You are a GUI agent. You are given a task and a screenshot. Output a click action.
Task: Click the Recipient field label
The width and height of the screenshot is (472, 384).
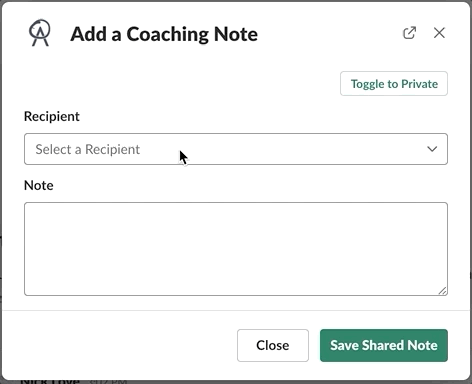coord(52,116)
